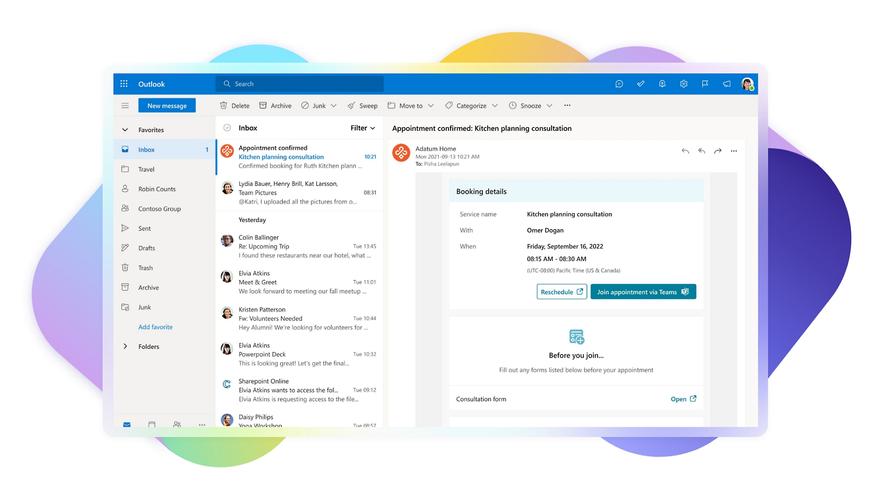Select the Drafts folder
The height and width of the screenshot is (500, 874).
coord(147,248)
